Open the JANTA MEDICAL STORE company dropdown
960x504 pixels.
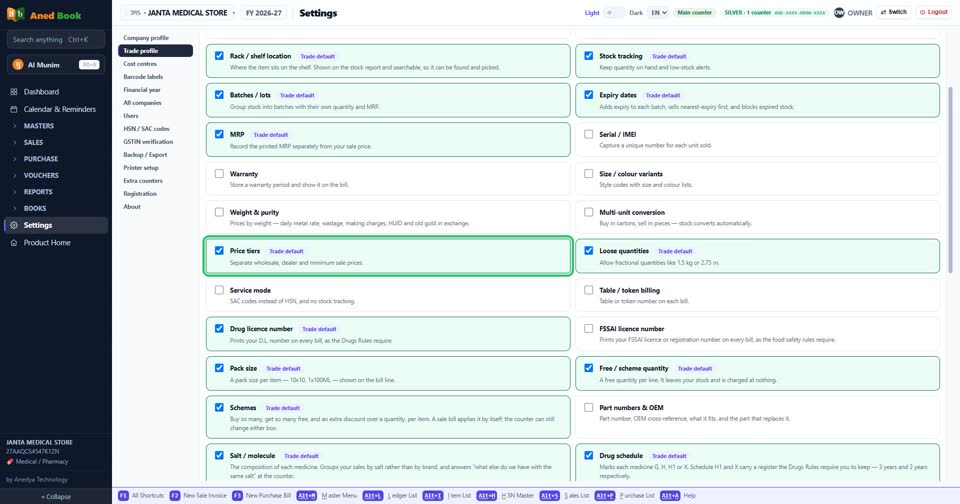[x=179, y=13]
